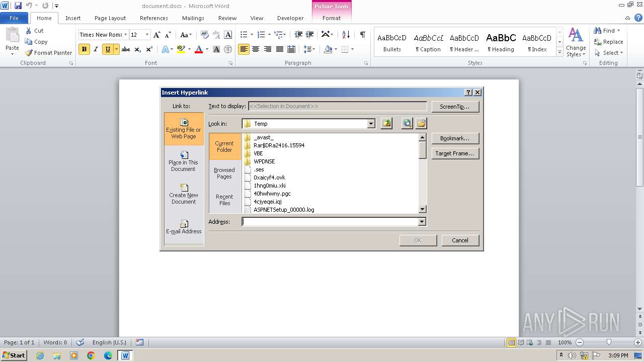644x362 pixels.
Task: Click Shrink Font icon
Action: [169, 35]
